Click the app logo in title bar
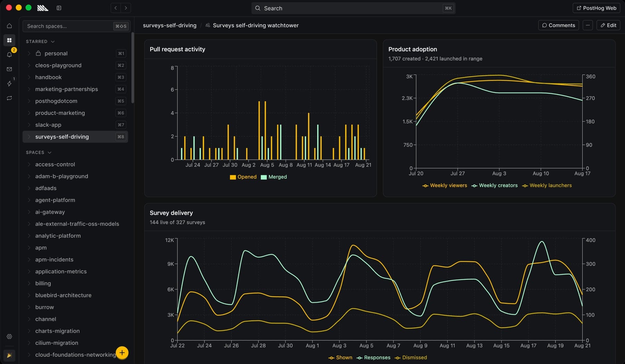The image size is (625, 364). tap(43, 8)
